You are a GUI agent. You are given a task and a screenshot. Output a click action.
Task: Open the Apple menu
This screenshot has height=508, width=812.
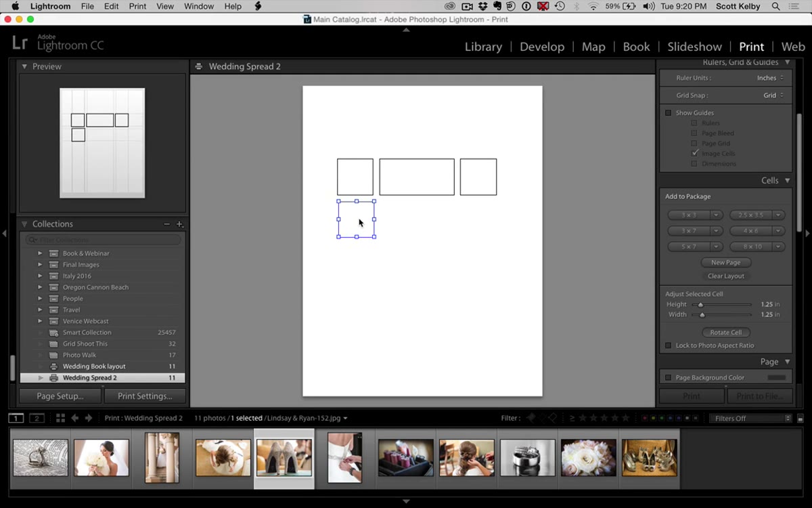[x=15, y=6]
